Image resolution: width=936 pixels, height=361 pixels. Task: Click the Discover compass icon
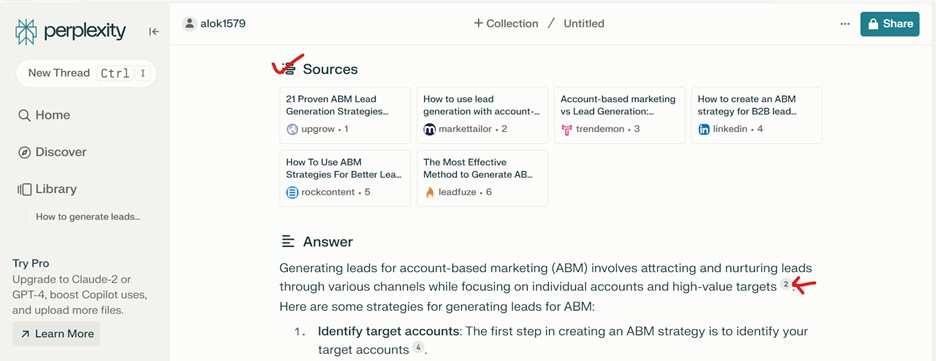[x=24, y=152]
